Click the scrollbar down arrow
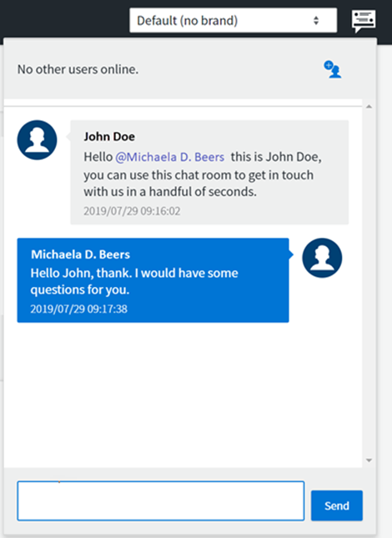The height and width of the screenshot is (538, 392). [x=369, y=460]
